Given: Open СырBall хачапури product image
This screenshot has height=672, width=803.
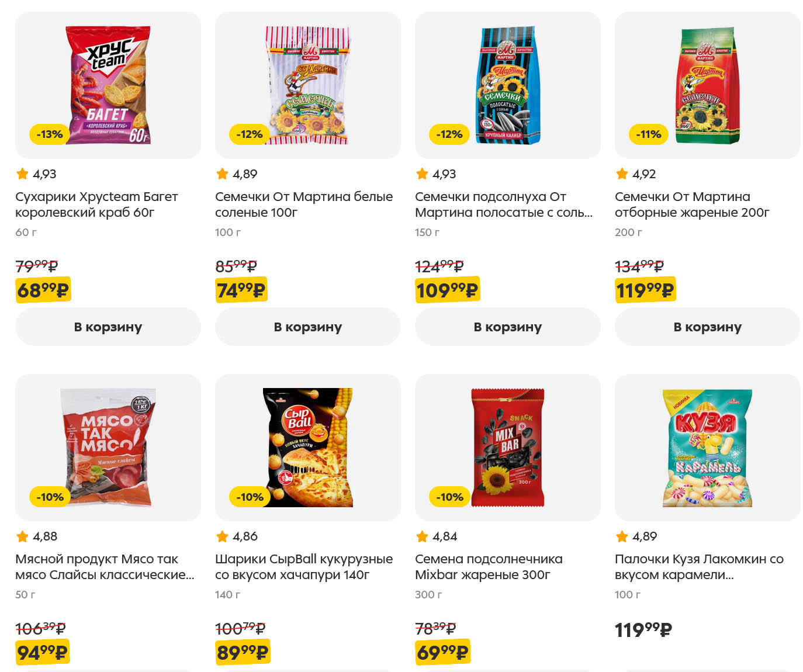Looking at the screenshot, I should [x=308, y=447].
